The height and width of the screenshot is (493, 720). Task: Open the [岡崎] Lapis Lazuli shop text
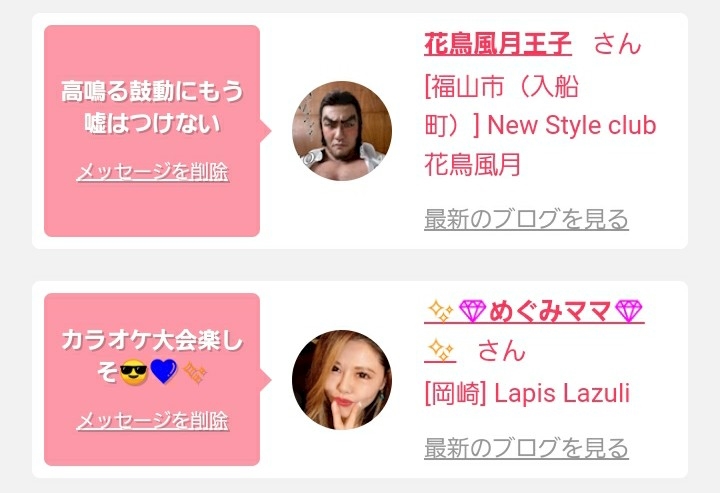(527, 393)
